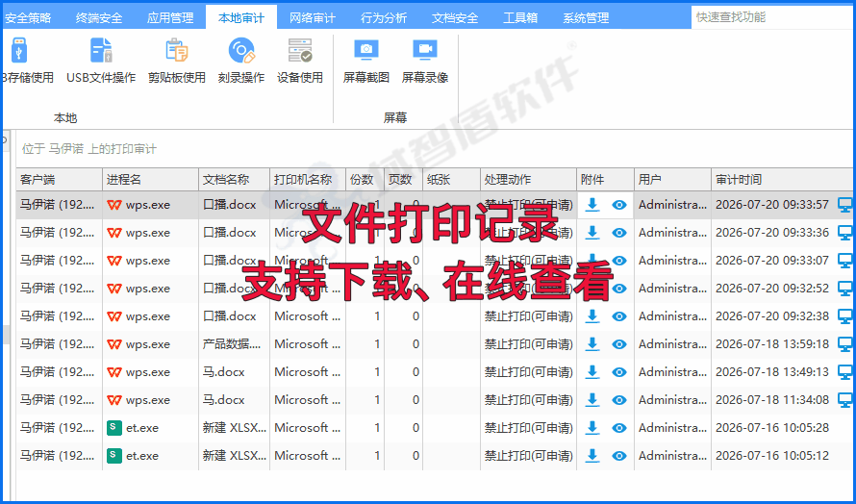
Task: Sort by 份数 column header
Action: click(x=365, y=180)
